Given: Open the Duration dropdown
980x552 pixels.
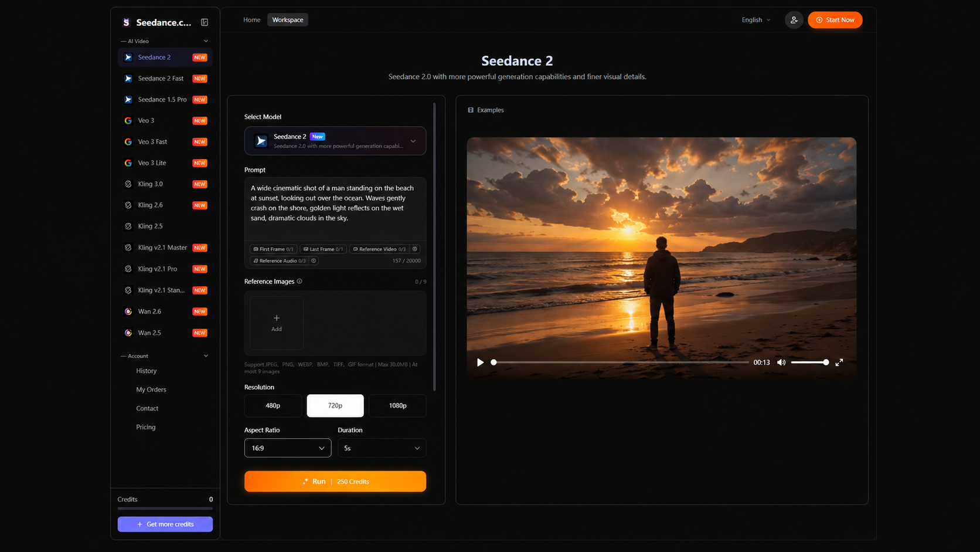Looking at the screenshot, I should [x=382, y=448].
